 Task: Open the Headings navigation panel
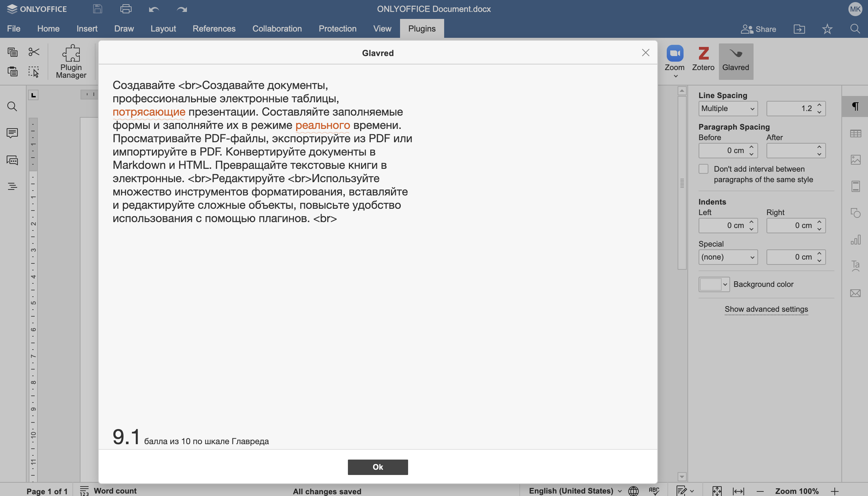click(12, 186)
